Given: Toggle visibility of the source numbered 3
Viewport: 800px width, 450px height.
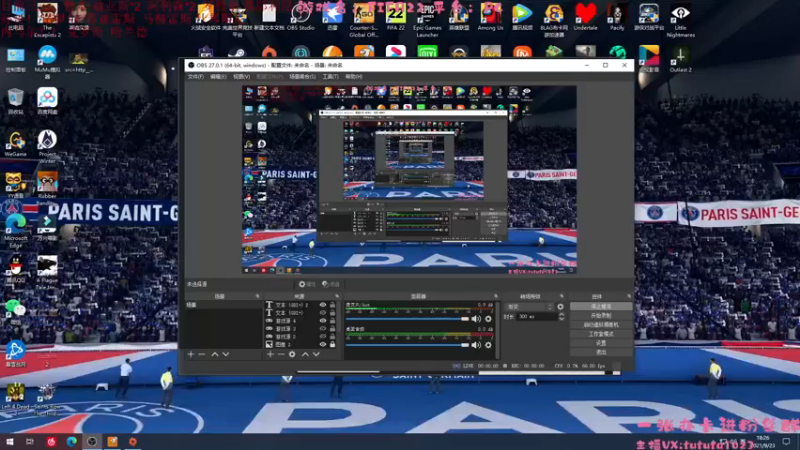Looking at the screenshot, I should [x=322, y=329].
